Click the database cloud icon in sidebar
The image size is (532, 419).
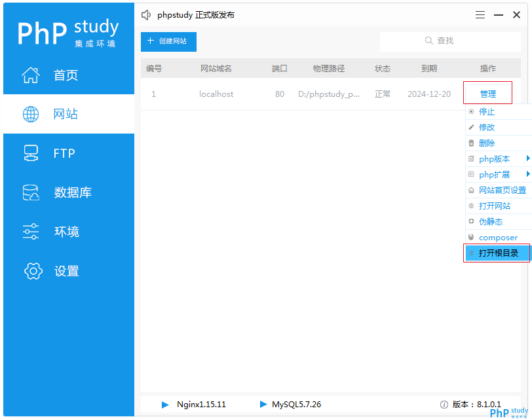31,192
